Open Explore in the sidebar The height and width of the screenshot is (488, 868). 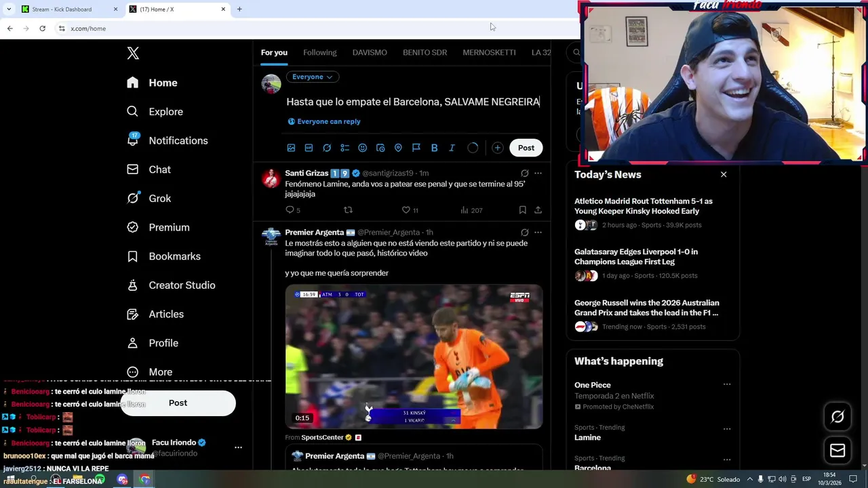point(155,112)
